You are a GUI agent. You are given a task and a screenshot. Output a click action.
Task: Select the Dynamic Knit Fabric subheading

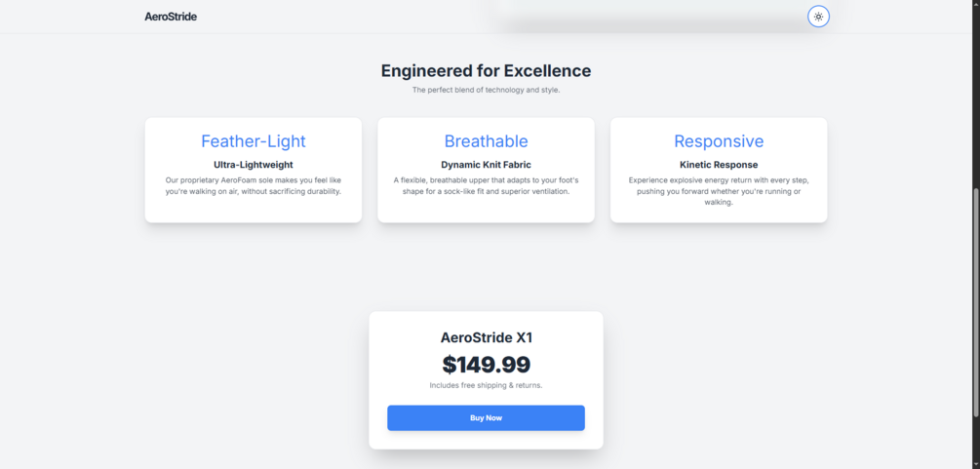coord(486,165)
